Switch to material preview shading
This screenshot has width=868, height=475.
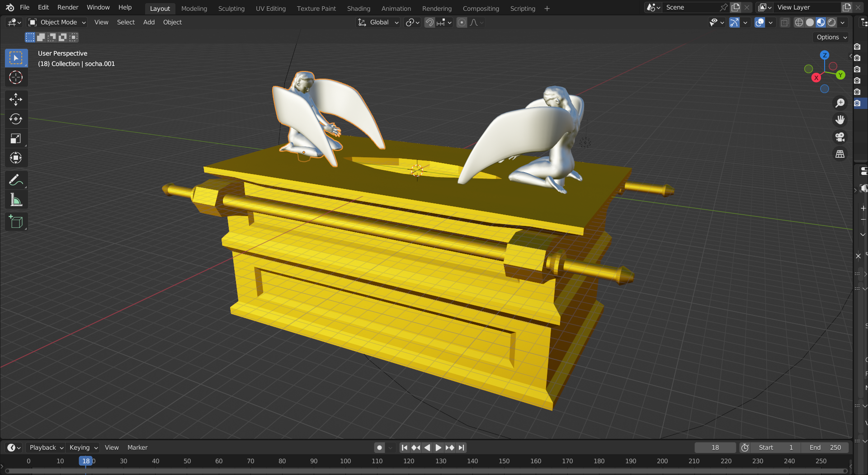821,22
